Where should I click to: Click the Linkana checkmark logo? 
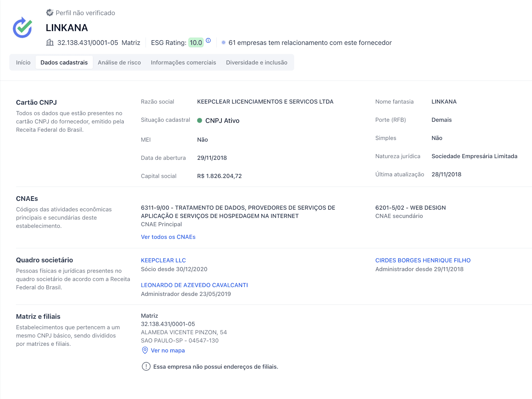[23, 27]
